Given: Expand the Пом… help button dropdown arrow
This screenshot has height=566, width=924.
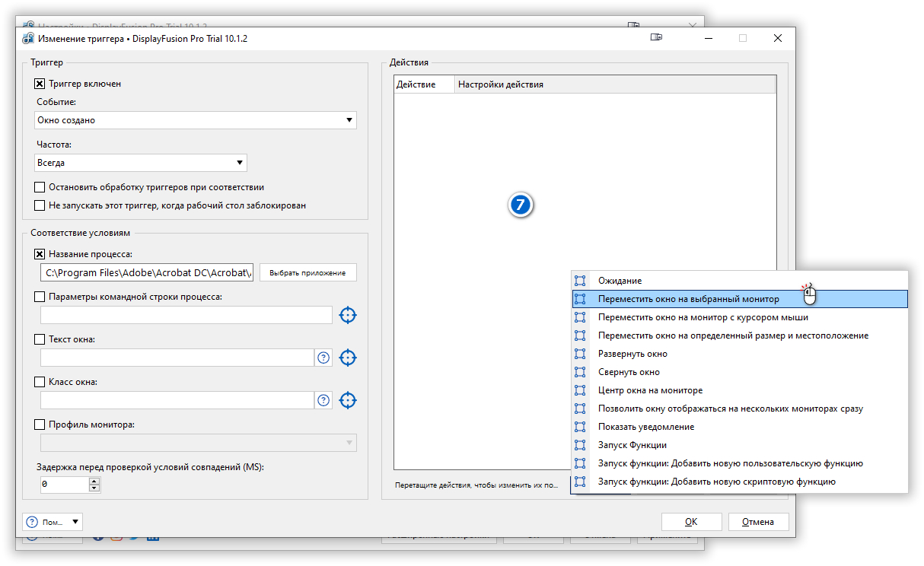Looking at the screenshot, I should pyautogui.click(x=75, y=522).
